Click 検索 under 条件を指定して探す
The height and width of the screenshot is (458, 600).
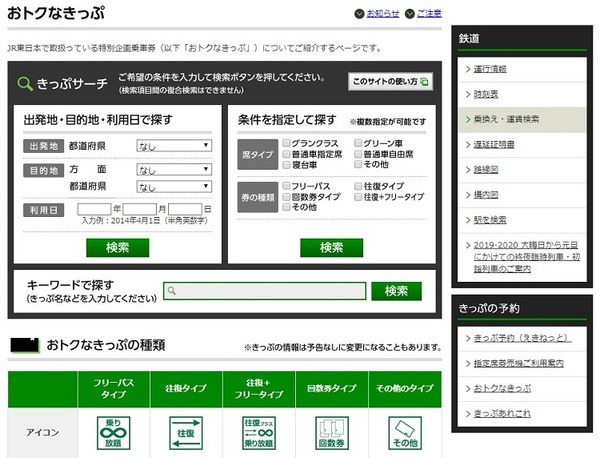coord(331,248)
